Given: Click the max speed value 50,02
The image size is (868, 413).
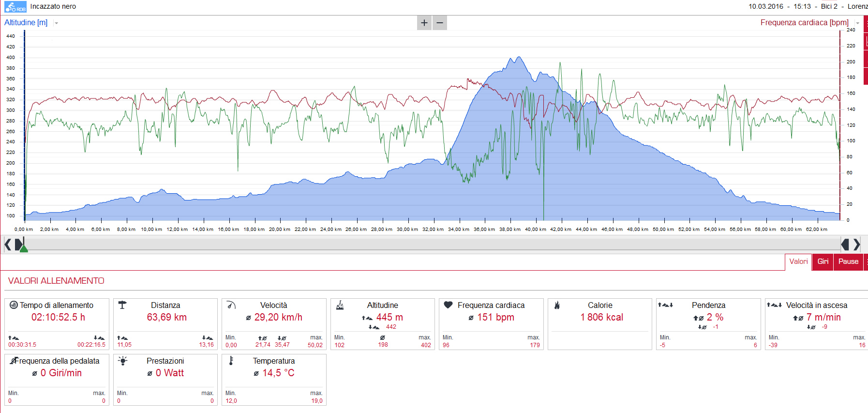Looking at the screenshot, I should click(315, 345).
